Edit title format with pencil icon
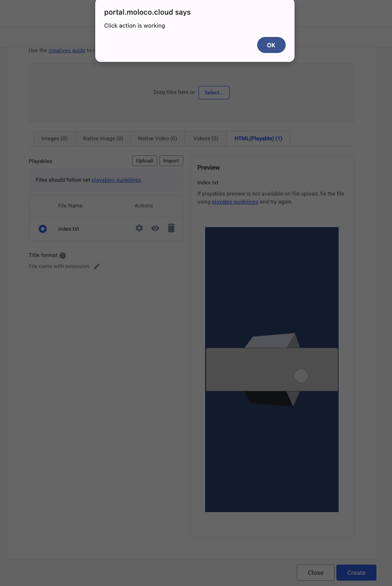392x586 pixels. coord(97,266)
